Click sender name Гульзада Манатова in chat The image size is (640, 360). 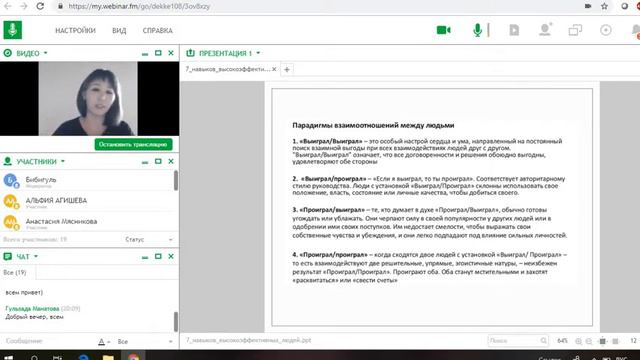pyautogui.click(x=32, y=309)
